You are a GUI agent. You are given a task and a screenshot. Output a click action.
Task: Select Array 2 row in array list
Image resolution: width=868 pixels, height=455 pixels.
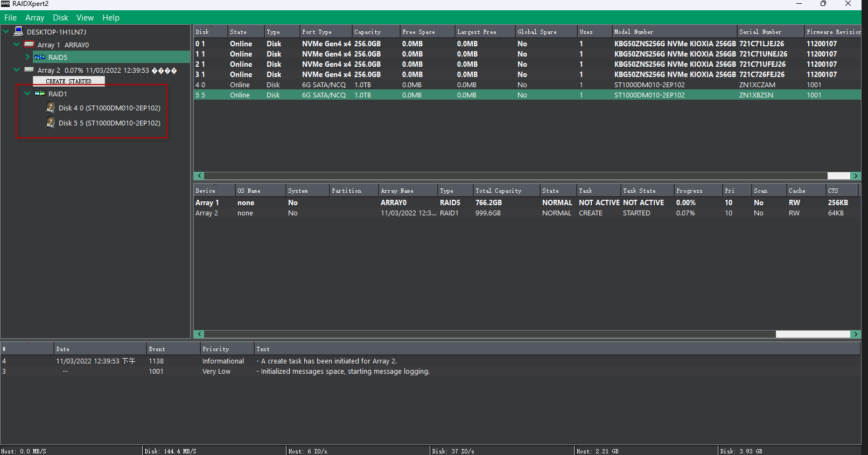point(527,213)
